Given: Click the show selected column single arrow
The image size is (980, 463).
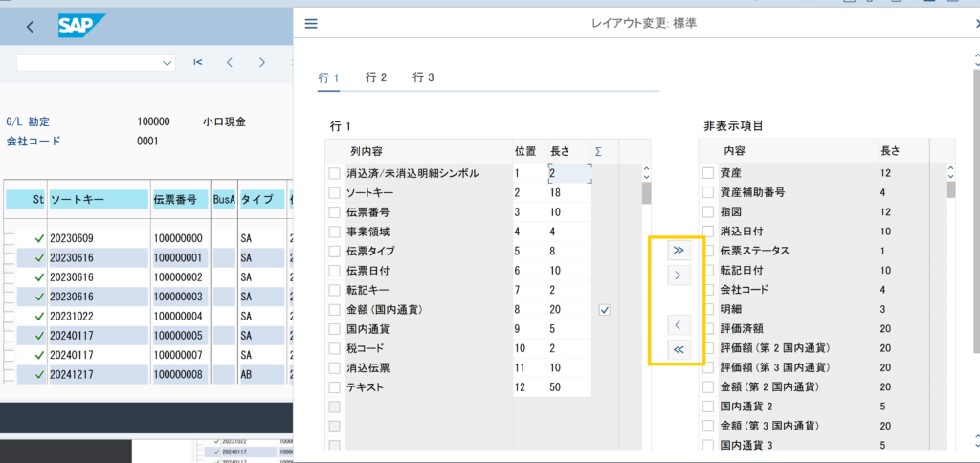Looking at the screenshot, I should (678, 325).
